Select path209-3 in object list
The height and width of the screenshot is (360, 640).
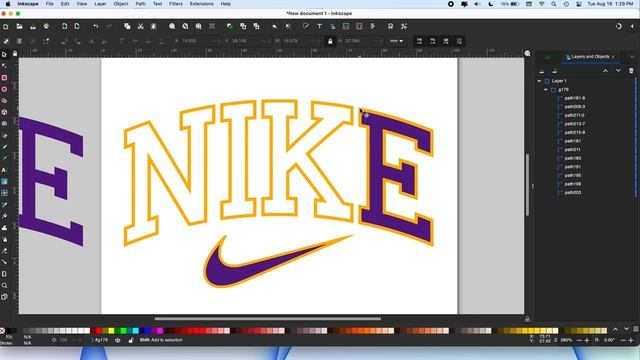click(575, 107)
